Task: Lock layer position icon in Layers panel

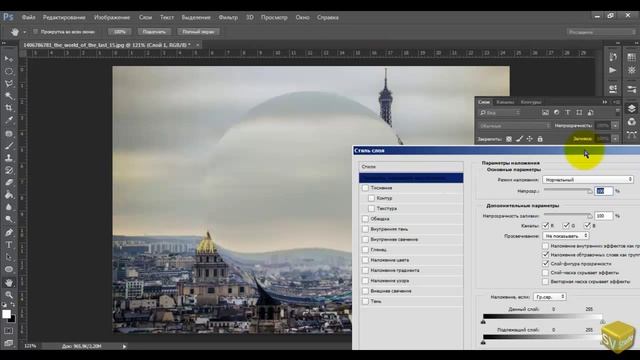Action: [529, 139]
